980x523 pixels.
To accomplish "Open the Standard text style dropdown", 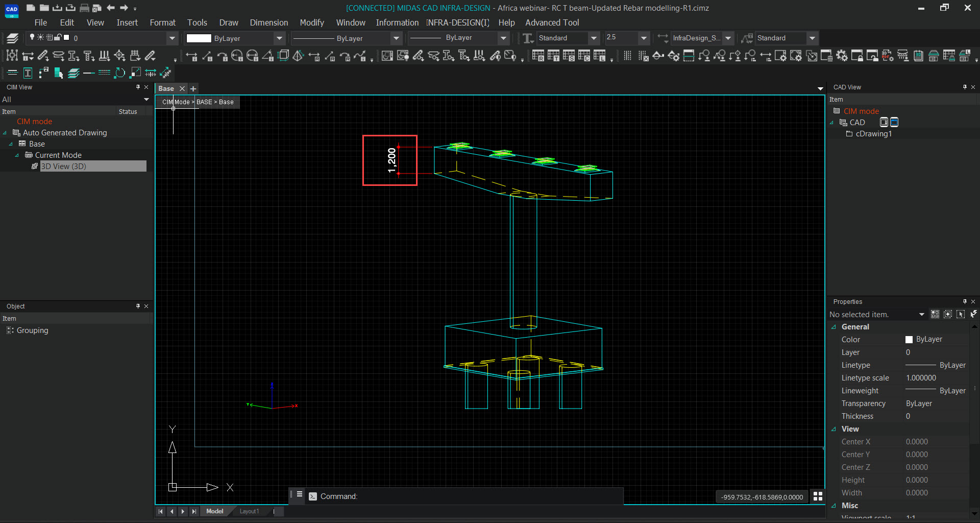I will [x=594, y=38].
